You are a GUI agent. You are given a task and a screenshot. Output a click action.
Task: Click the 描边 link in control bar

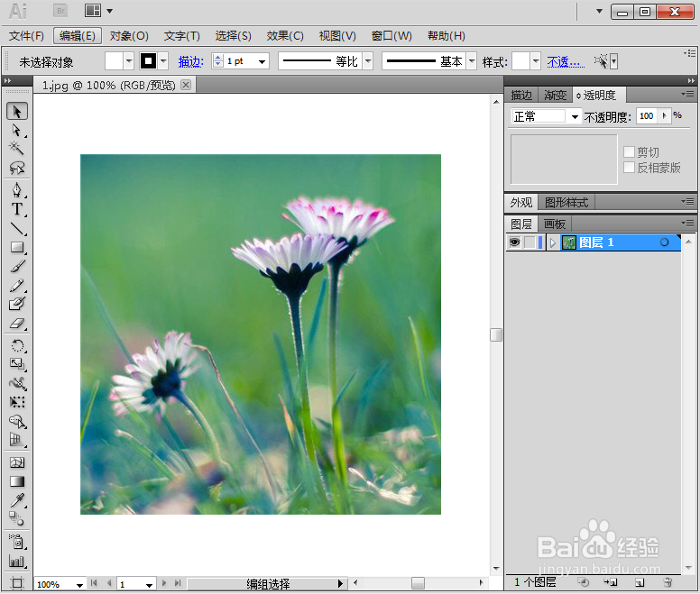point(190,61)
